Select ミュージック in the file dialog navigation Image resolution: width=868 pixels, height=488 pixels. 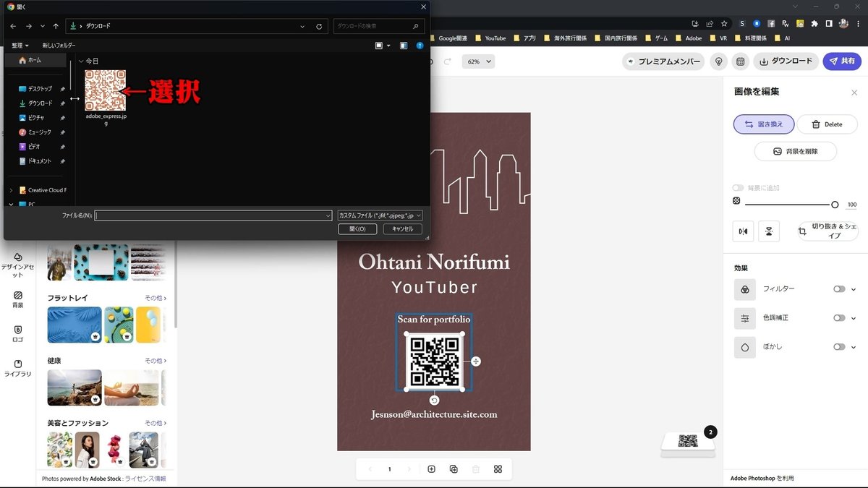pyautogui.click(x=39, y=132)
